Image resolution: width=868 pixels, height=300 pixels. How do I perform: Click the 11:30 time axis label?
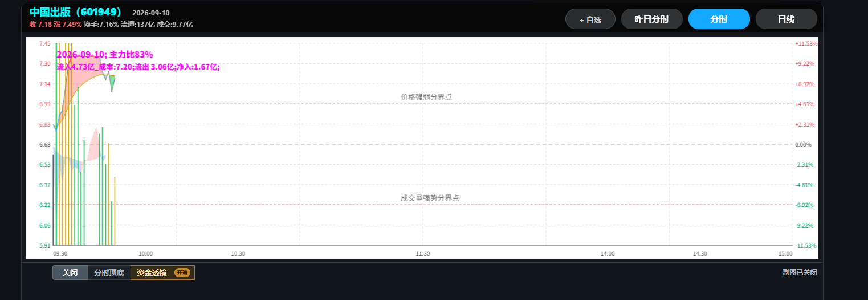pyautogui.click(x=423, y=254)
